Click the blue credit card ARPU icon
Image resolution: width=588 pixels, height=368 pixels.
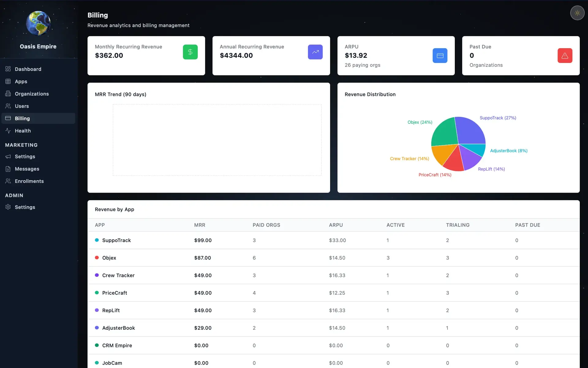[x=440, y=56]
